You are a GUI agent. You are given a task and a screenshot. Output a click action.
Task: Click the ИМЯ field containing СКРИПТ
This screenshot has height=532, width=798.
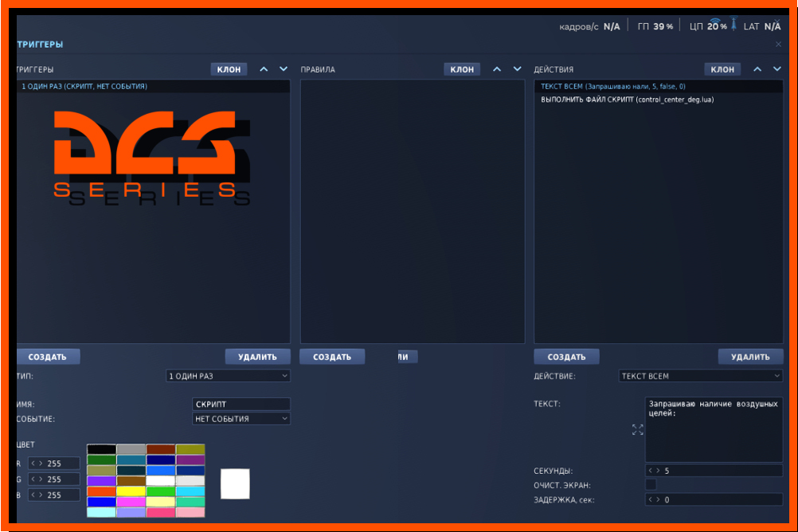pyautogui.click(x=241, y=405)
